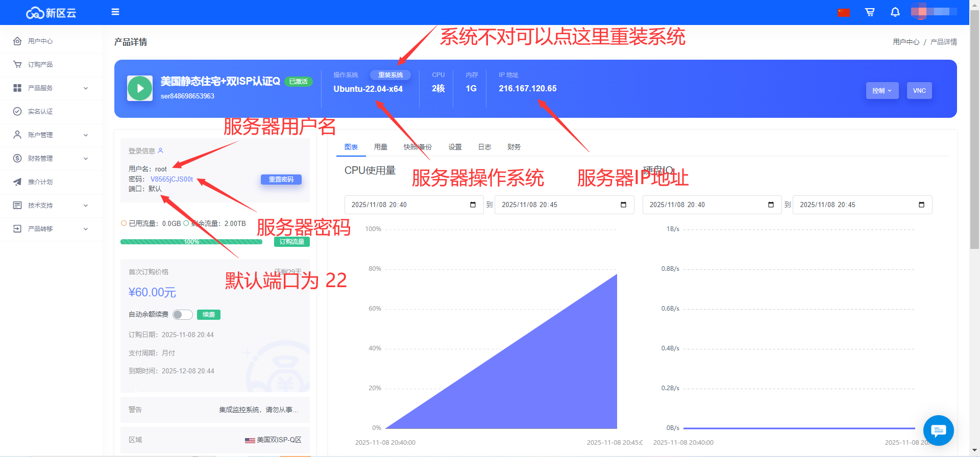This screenshot has height=457, width=980.
Task: Click the 重装系统 button
Action: [390, 75]
